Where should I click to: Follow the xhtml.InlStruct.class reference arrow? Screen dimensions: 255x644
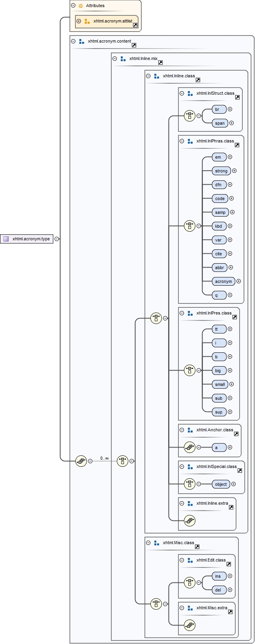click(x=237, y=97)
